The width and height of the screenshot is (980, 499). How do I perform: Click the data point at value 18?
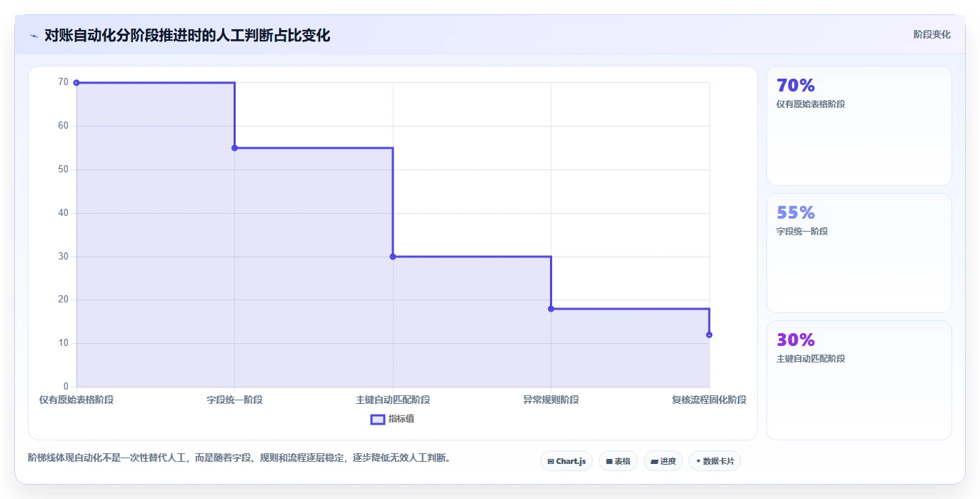[x=551, y=309]
